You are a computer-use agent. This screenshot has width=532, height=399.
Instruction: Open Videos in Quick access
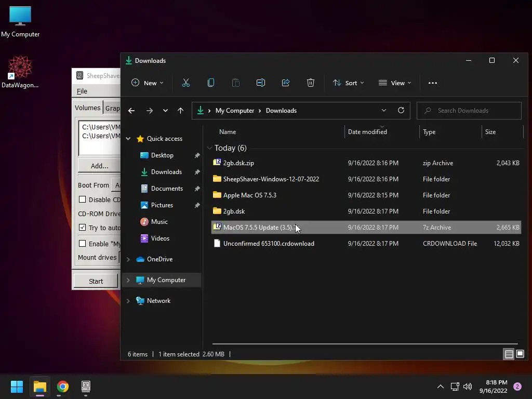(160, 238)
